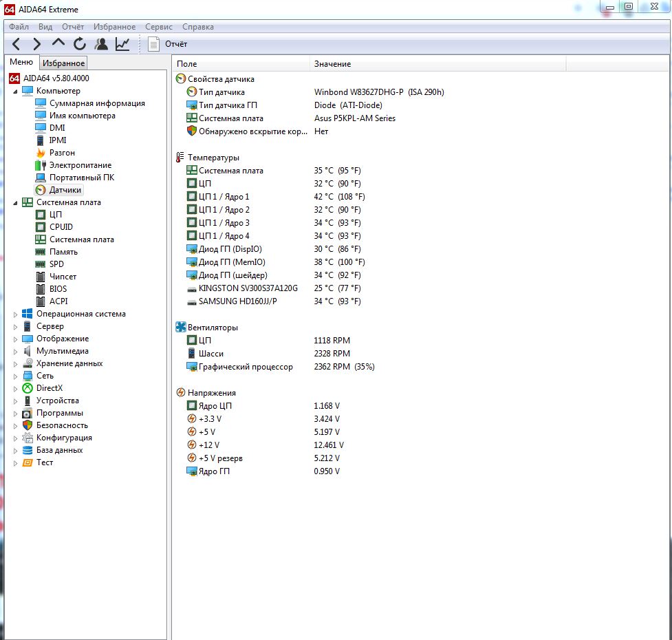Open the CPUID chip icon
Image resolution: width=672 pixels, height=640 pixels.
41,227
